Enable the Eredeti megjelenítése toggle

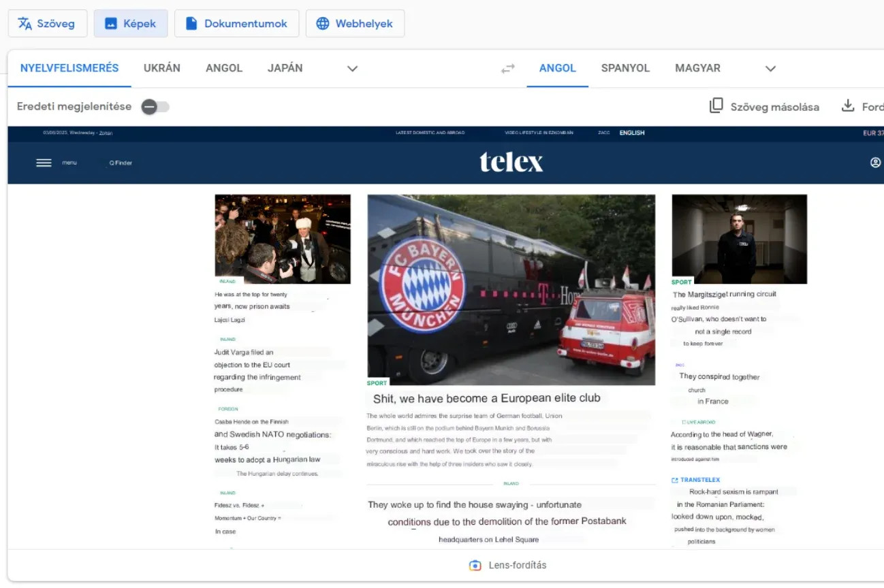(x=155, y=107)
